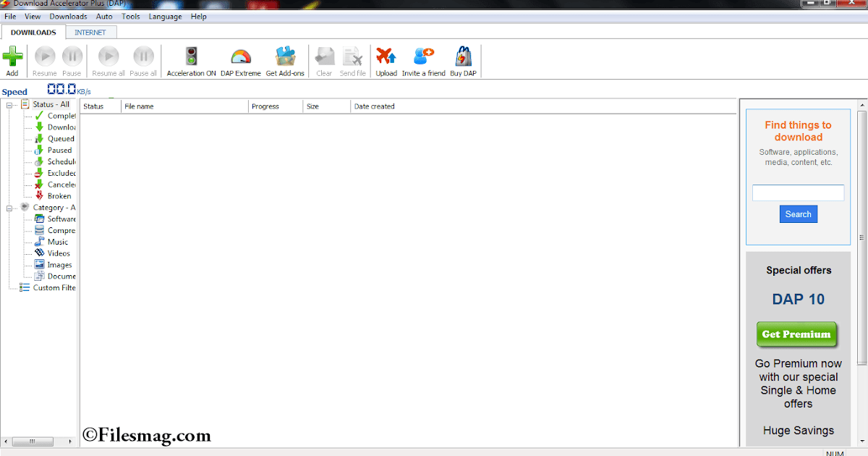Screen dimensions: 868x456
Task: Click Invite a friend icon
Action: [x=423, y=56]
